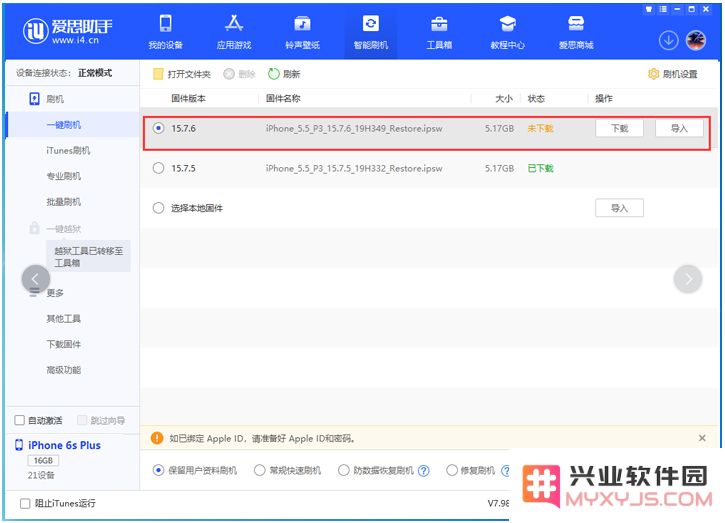Viewport: 725px width, 523px height.
Task: Select 保留用户资料刷机 radio option
Action: click(x=159, y=470)
